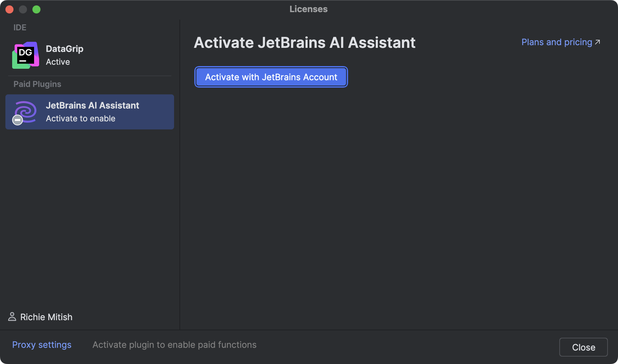Click the Activate JetBrains AI Assistant heading
Screen dimensions: 618x364
coord(305,42)
